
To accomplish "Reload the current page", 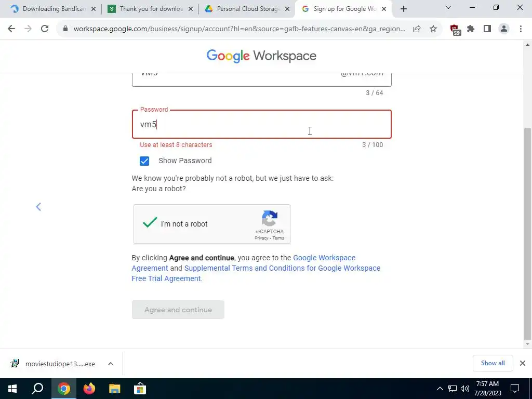I will coord(45,29).
